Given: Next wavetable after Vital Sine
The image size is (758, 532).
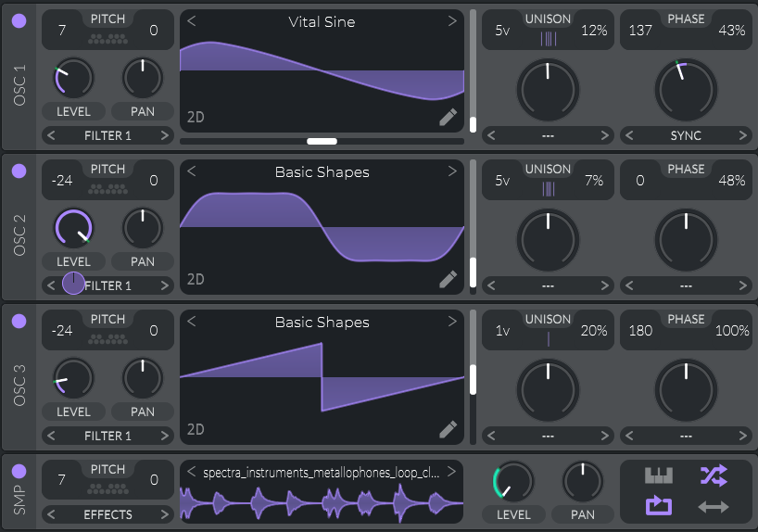Looking at the screenshot, I should point(452,20).
